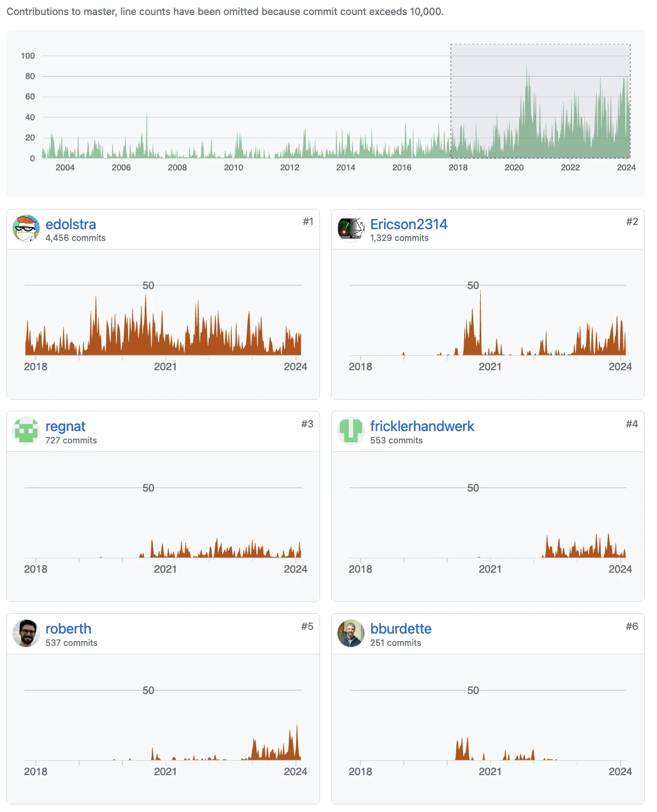The width and height of the screenshot is (657, 812).
Task: Click bburdette's profile photo
Action: [x=351, y=634]
